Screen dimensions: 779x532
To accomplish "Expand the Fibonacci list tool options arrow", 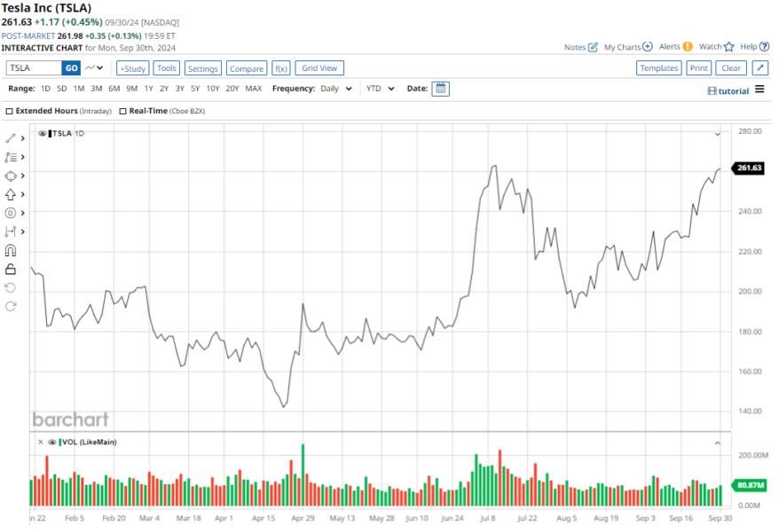I will [x=22, y=157].
